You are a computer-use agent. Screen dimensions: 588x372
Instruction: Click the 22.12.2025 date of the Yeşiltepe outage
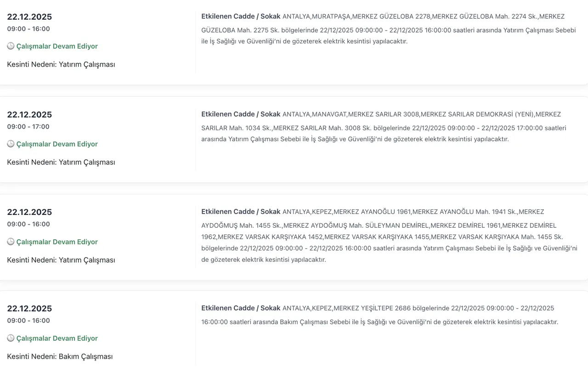pos(29,308)
